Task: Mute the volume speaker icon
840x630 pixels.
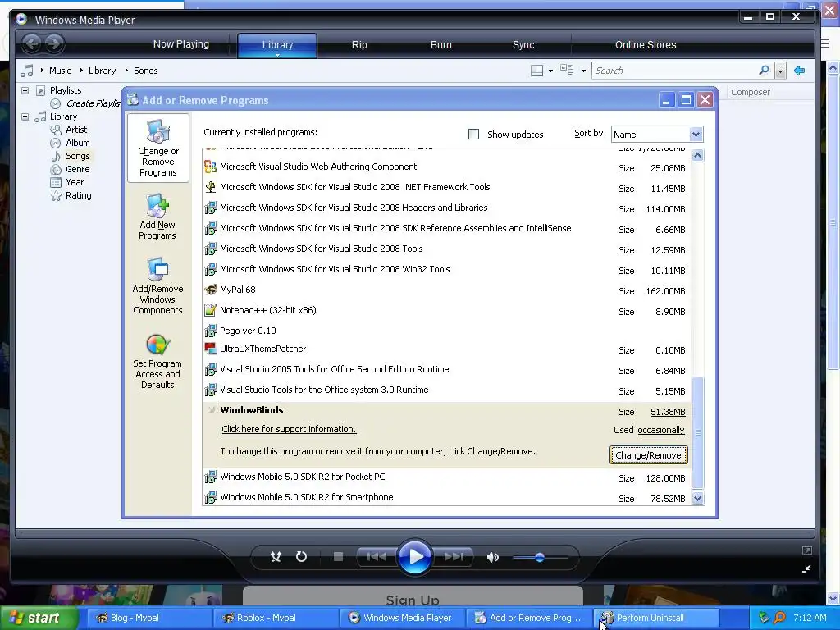Action: point(492,558)
